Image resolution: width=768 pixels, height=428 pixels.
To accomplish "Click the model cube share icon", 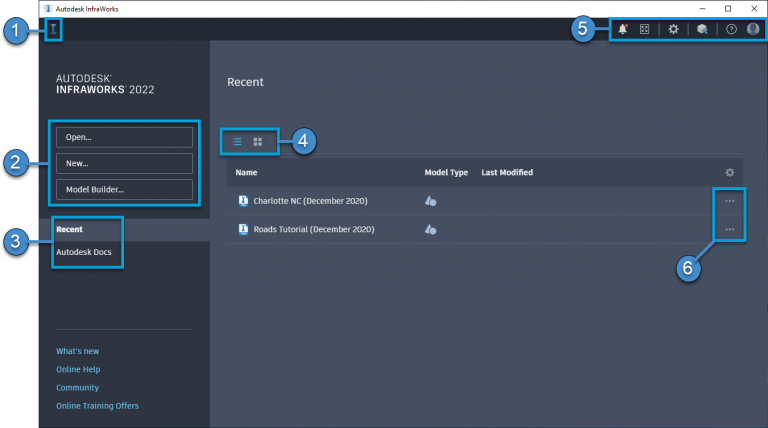I will [x=702, y=29].
